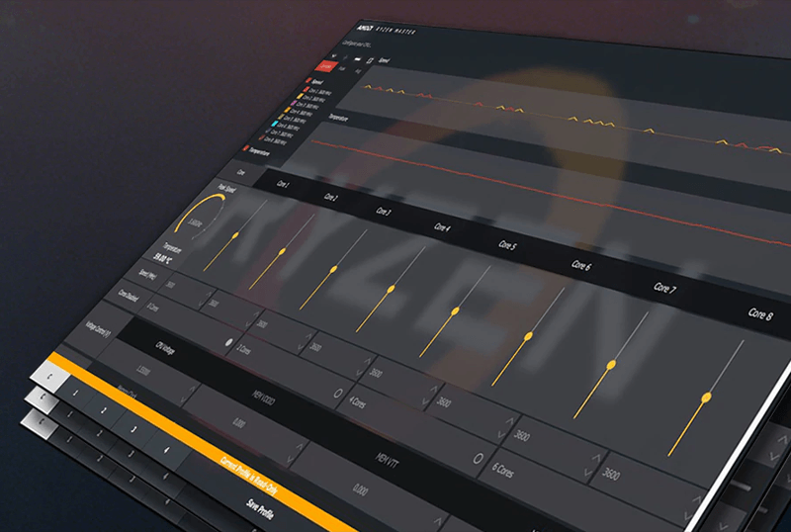
Task: Select profile tab 4 in front window
Action: 166,450
